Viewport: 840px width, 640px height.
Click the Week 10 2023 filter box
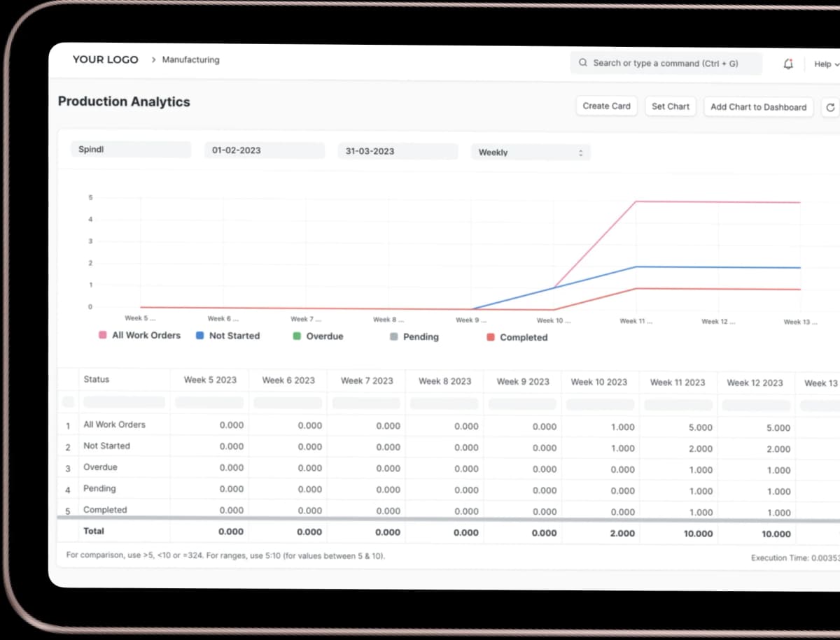[x=600, y=405]
